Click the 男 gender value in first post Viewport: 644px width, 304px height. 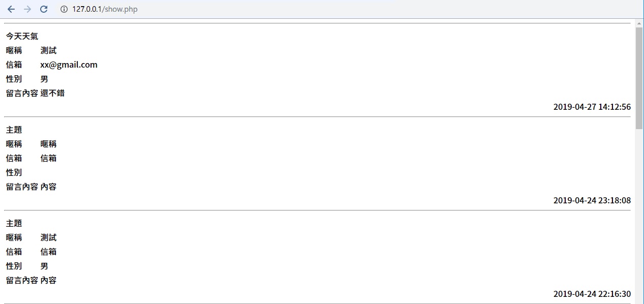coord(44,79)
